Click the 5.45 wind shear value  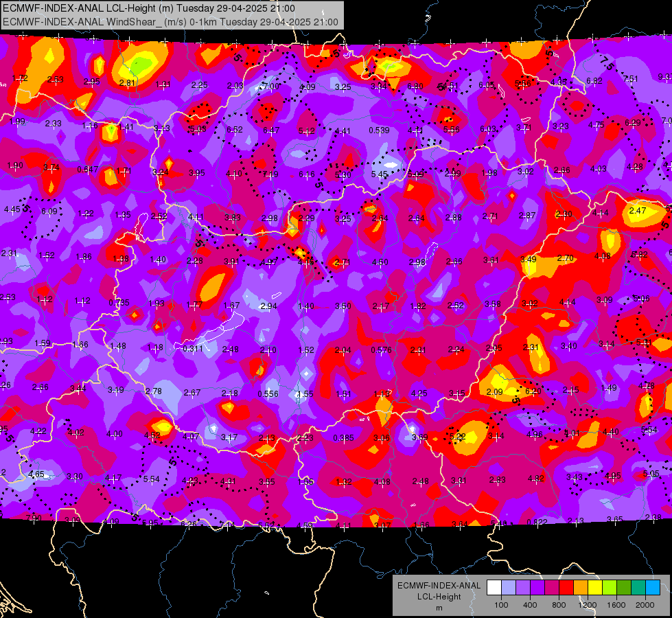coord(380,174)
